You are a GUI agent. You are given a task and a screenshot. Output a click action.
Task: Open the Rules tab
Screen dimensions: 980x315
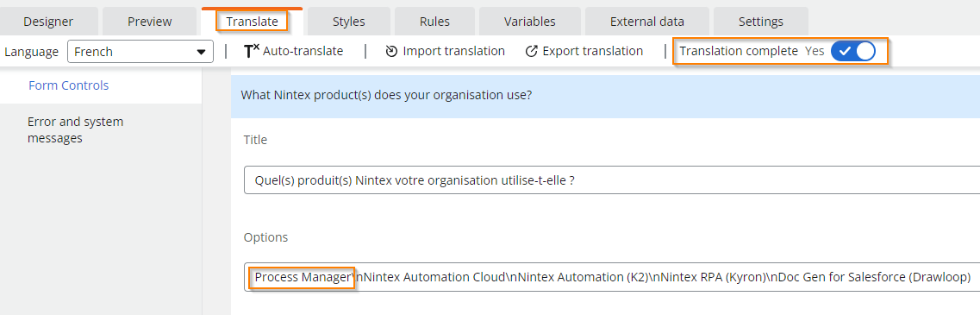pos(434,22)
